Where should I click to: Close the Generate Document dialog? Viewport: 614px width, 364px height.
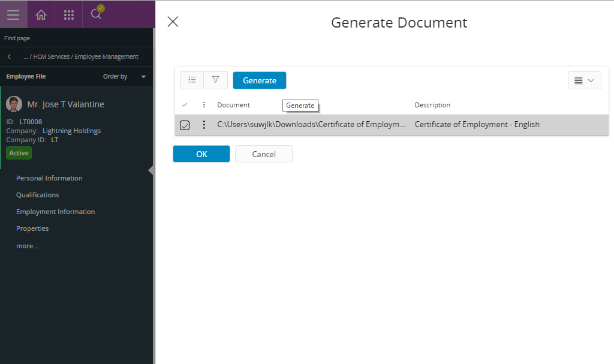173,22
